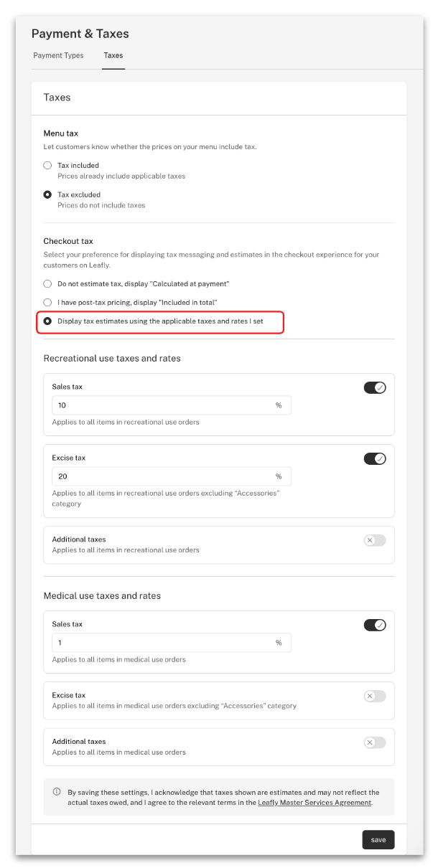
Task: Select 'Display tax estimates' radio option
Action: 47,321
